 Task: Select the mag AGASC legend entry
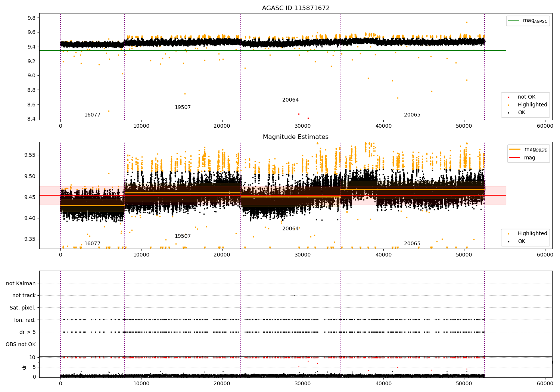click(528, 21)
